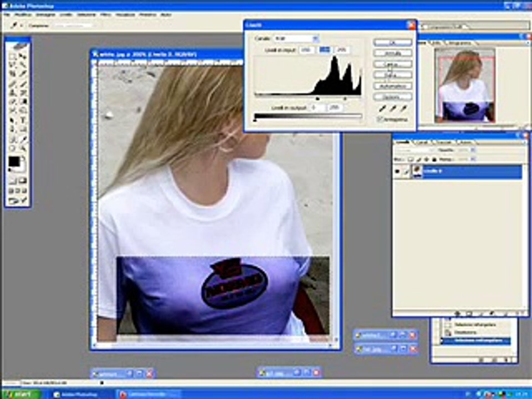Select the Notes tool
This screenshot has width=532, height=399.
(x=13, y=140)
